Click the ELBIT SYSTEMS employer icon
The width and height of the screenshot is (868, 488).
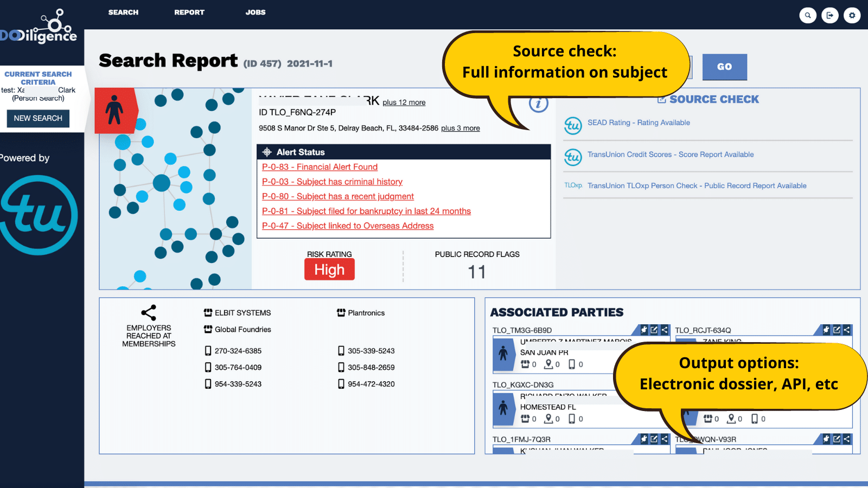pyautogui.click(x=208, y=313)
